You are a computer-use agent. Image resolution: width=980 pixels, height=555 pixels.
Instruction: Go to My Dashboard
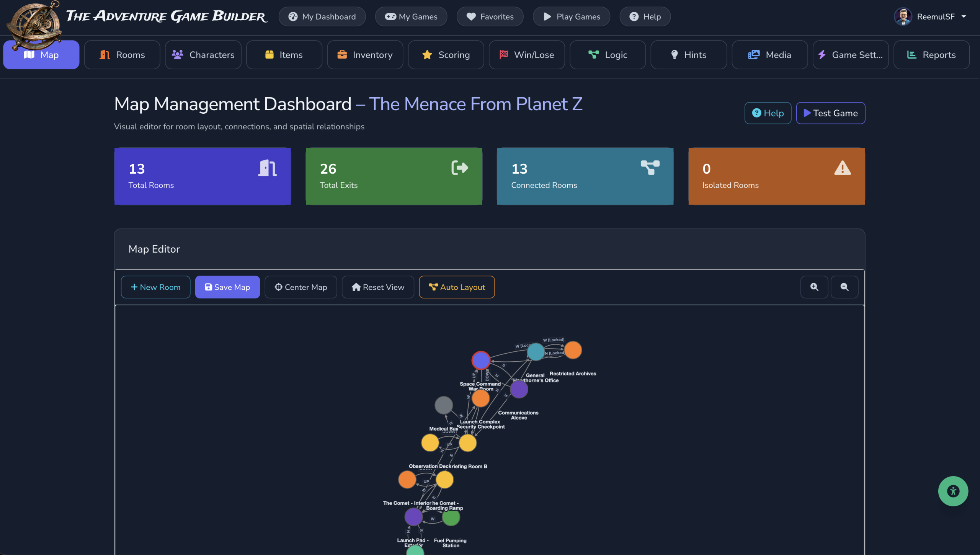click(322, 16)
